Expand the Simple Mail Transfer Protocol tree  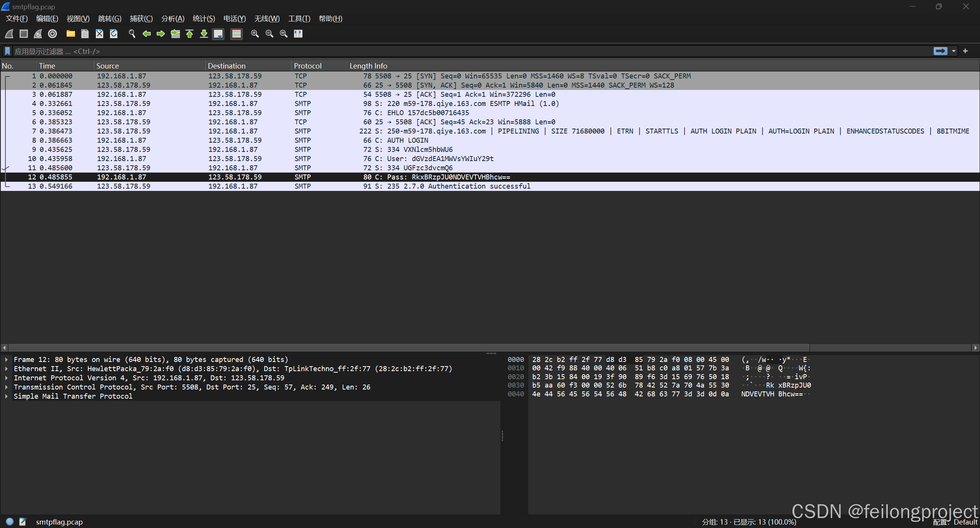point(7,396)
